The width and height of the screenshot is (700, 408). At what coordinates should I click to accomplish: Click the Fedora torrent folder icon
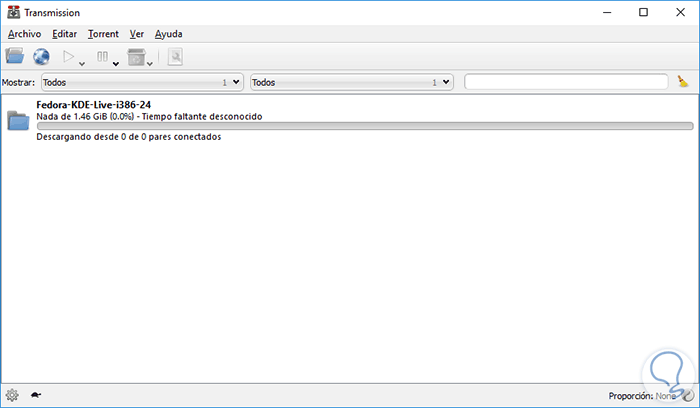(x=18, y=121)
